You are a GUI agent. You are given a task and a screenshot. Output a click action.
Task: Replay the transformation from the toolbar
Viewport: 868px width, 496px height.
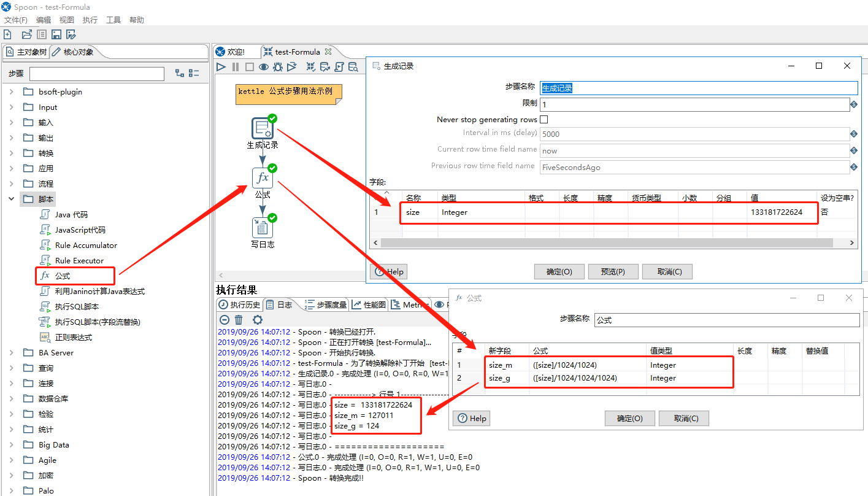[x=292, y=68]
